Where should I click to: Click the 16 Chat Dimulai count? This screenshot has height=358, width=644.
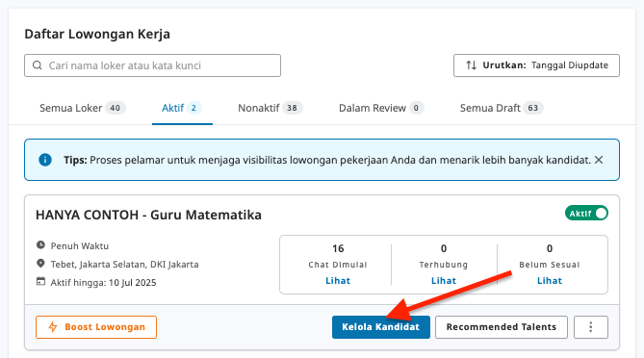pos(338,248)
